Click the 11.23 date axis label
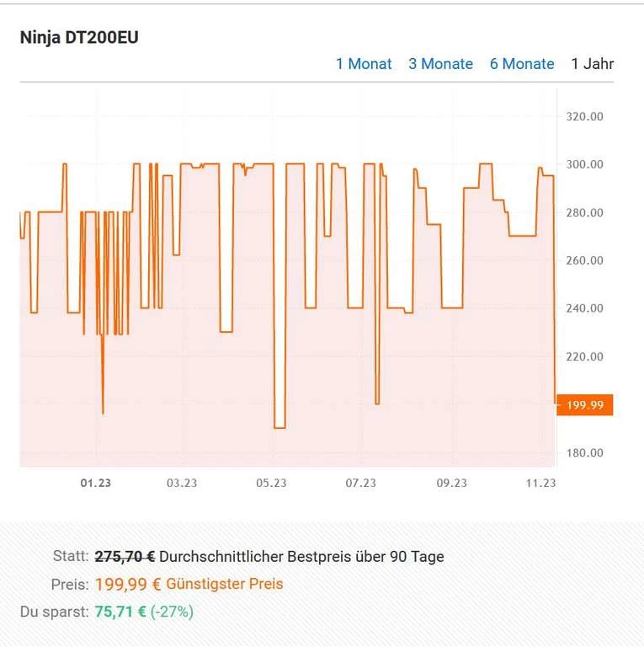The image size is (644, 647). [x=540, y=483]
